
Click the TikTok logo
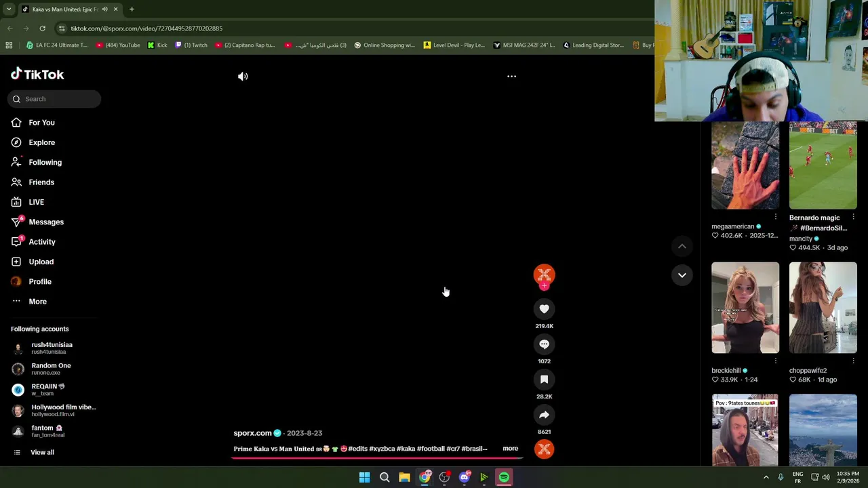coord(37,75)
